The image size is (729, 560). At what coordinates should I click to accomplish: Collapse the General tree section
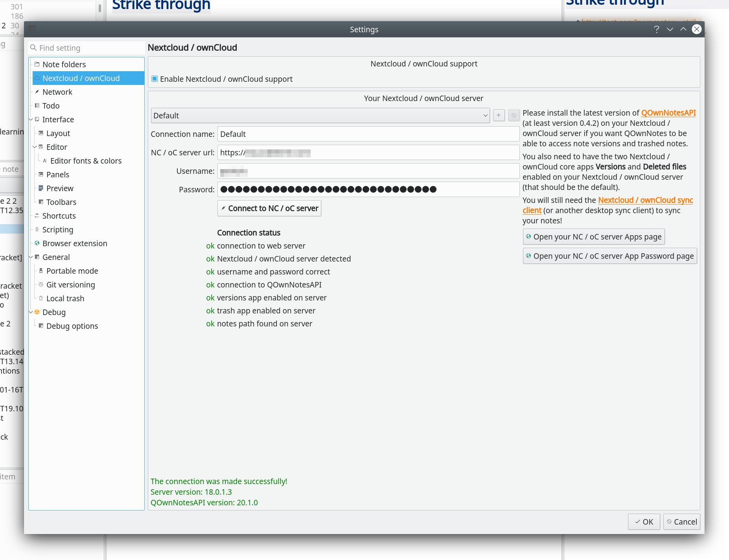coord(31,257)
